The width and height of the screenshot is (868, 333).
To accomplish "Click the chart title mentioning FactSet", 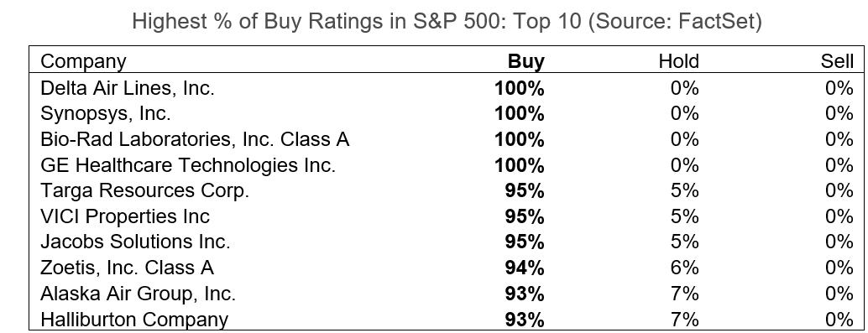I will [x=447, y=21].
